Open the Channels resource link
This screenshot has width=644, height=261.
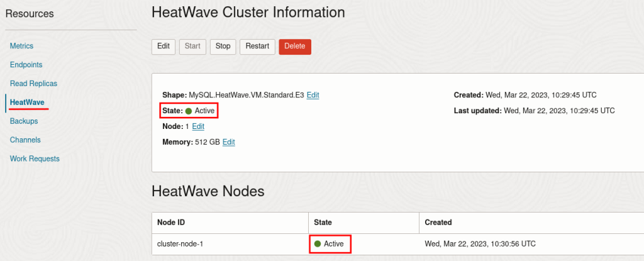pos(25,140)
